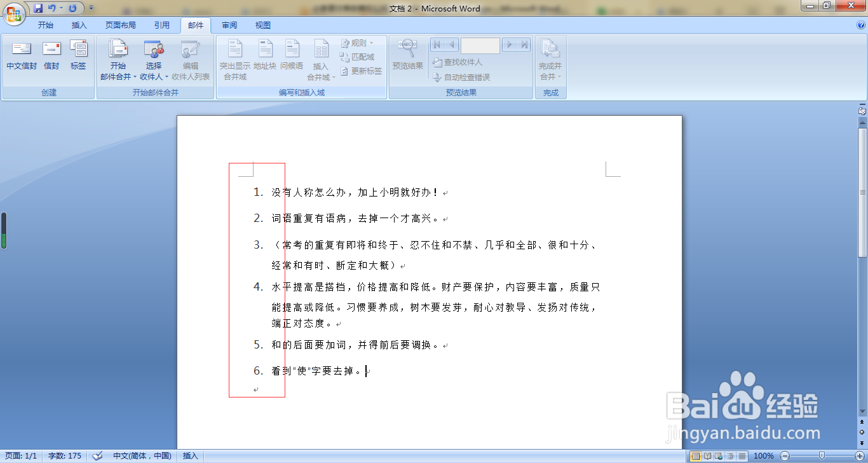The image size is (868, 463).
Task: Click line 2 text 词语重复有语病
Action: pos(308,218)
